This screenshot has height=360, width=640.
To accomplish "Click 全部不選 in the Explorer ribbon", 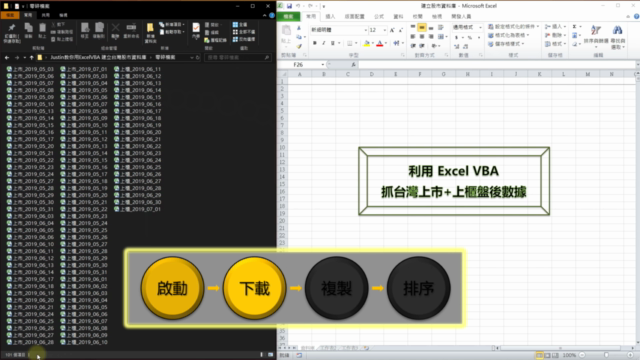I will [x=244, y=32].
